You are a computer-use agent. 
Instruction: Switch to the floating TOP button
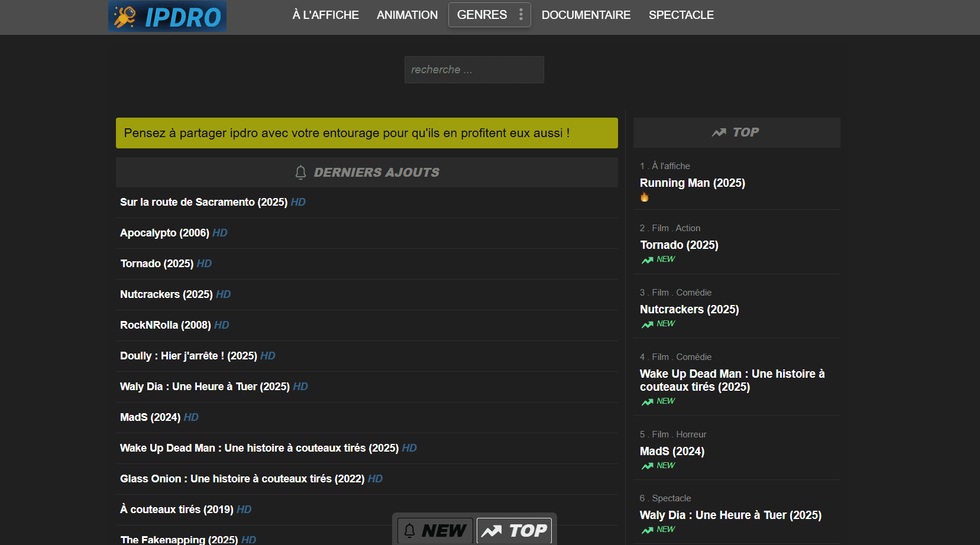pyautogui.click(x=514, y=530)
